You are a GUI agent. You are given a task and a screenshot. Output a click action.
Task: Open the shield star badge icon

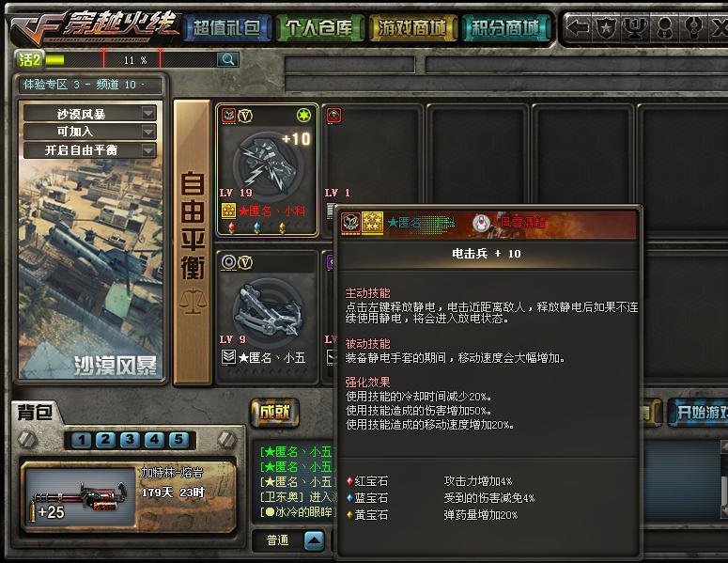(x=607, y=28)
